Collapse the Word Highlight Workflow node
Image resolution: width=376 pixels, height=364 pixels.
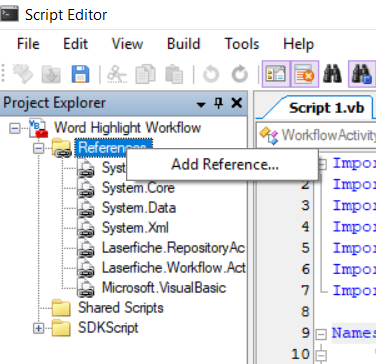click(14, 128)
